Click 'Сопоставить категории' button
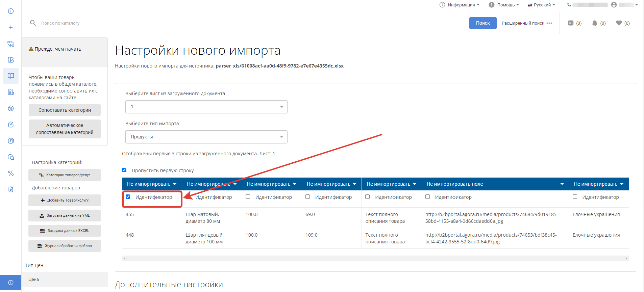 [x=65, y=110]
